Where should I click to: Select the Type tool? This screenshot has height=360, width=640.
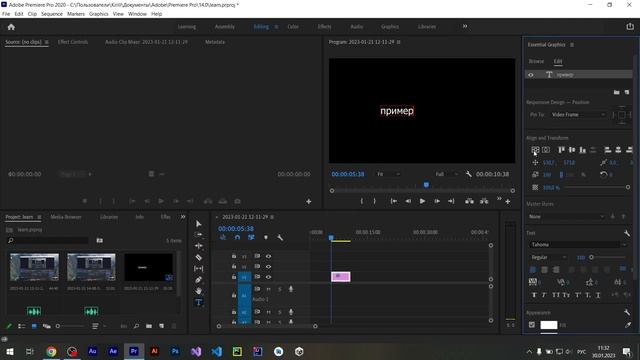pyautogui.click(x=198, y=302)
